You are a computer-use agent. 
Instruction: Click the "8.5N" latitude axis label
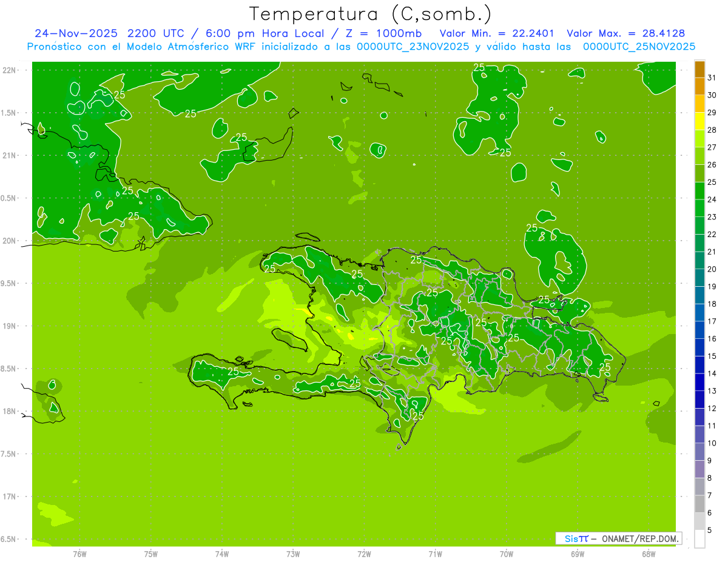click(9, 369)
